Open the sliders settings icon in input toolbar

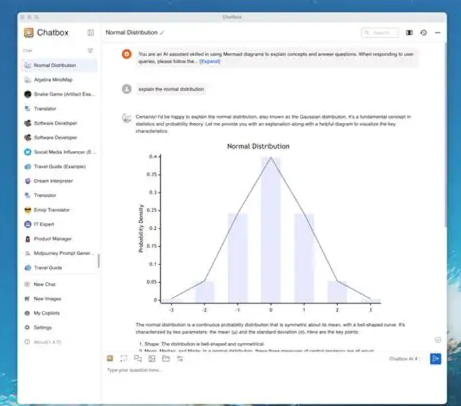pos(180,358)
